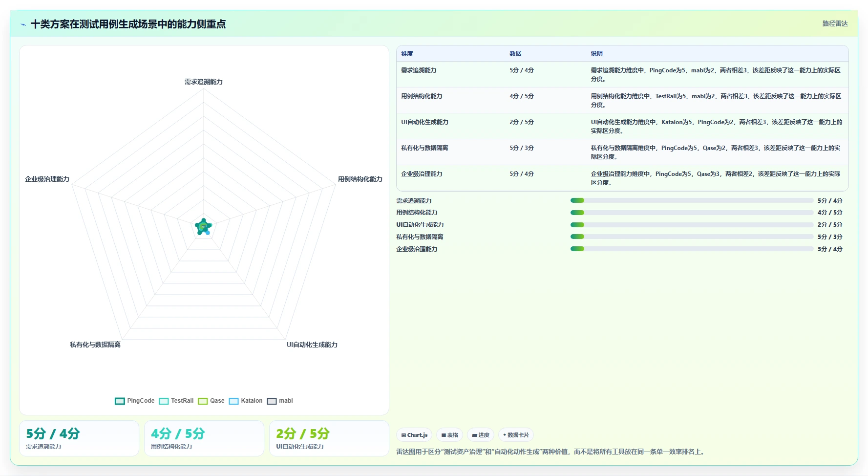Click the 路径雷达 label in header

click(835, 23)
